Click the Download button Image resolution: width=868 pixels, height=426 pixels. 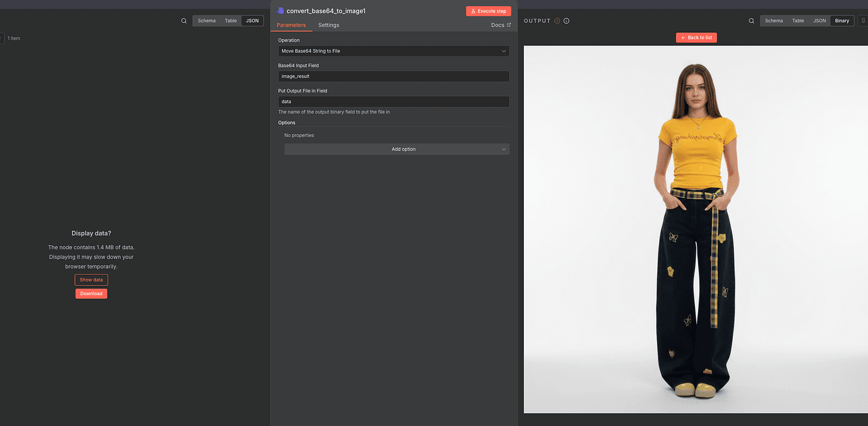(91, 293)
